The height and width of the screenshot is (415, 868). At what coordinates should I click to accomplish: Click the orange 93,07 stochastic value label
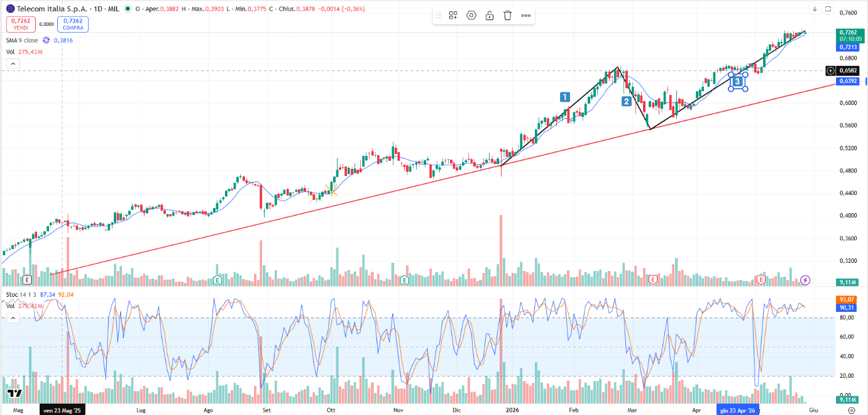pyautogui.click(x=847, y=299)
